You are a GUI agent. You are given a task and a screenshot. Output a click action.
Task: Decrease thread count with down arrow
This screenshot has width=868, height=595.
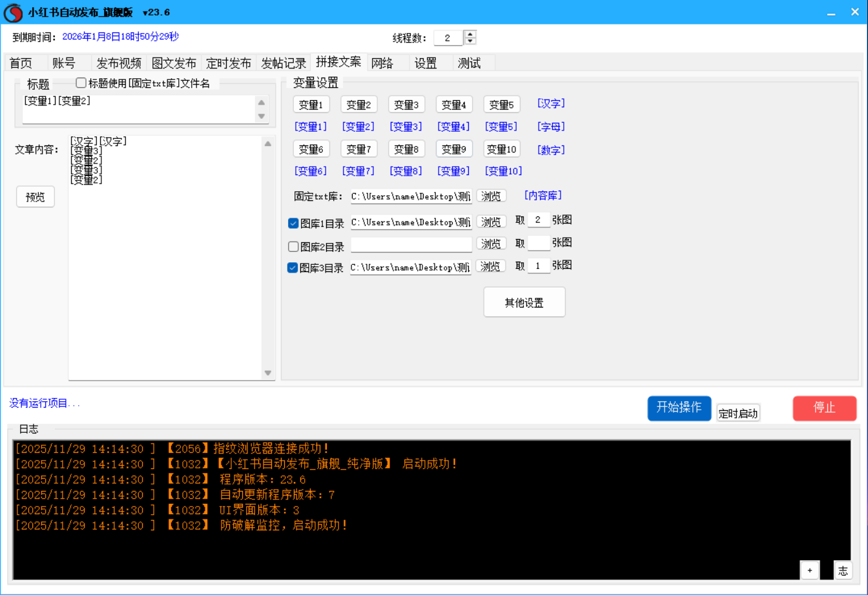pyautogui.click(x=470, y=41)
